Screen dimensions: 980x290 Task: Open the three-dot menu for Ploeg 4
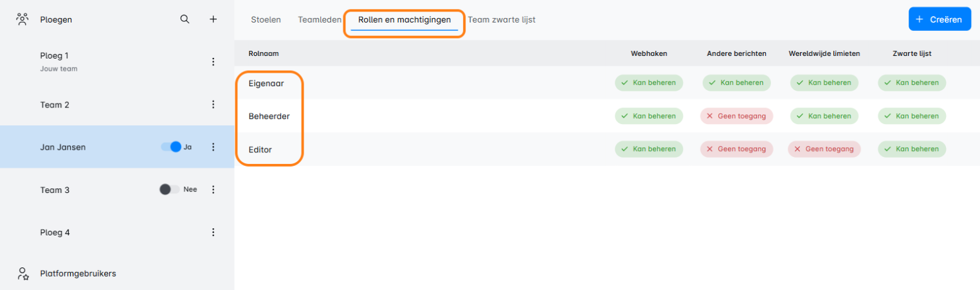point(213,232)
